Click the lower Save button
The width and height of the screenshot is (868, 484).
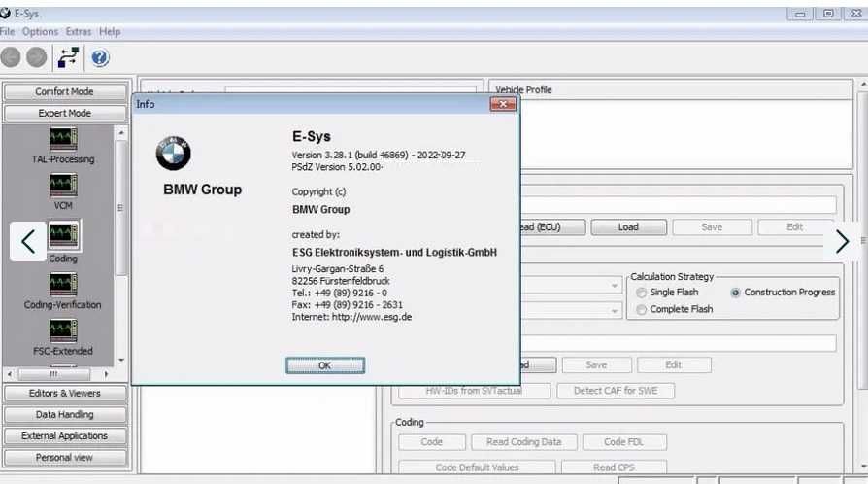(x=596, y=364)
